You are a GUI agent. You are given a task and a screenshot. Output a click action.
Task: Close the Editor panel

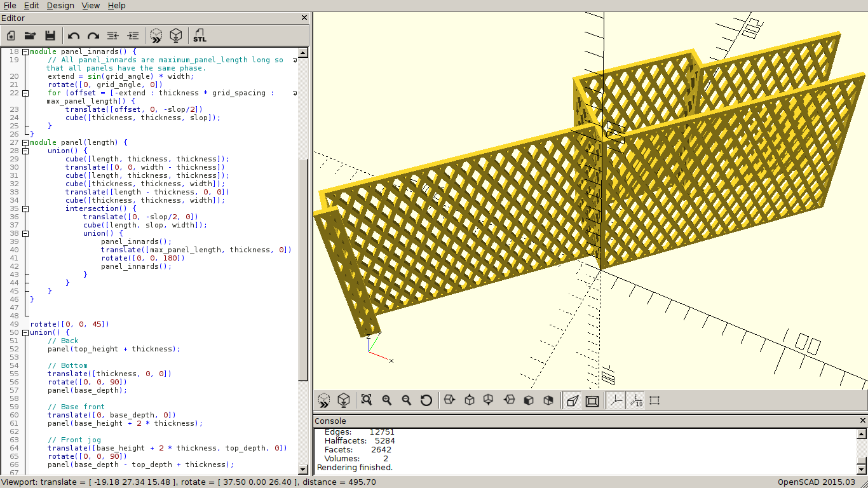pos(304,18)
